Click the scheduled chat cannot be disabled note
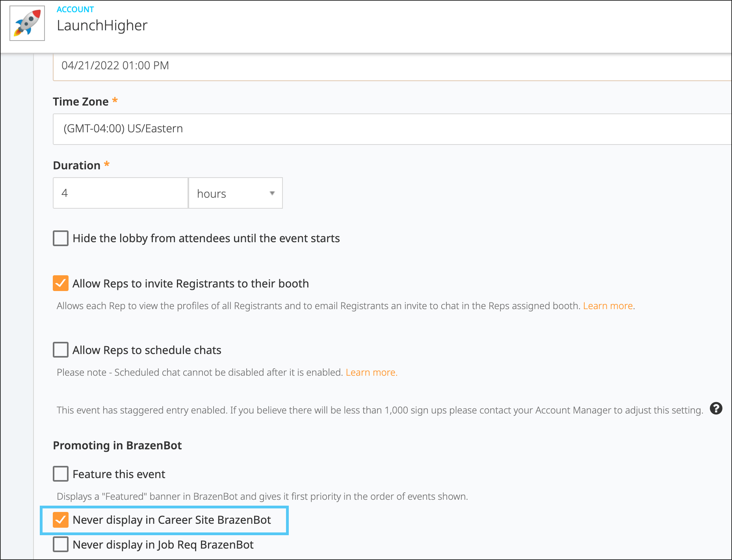 point(200,373)
